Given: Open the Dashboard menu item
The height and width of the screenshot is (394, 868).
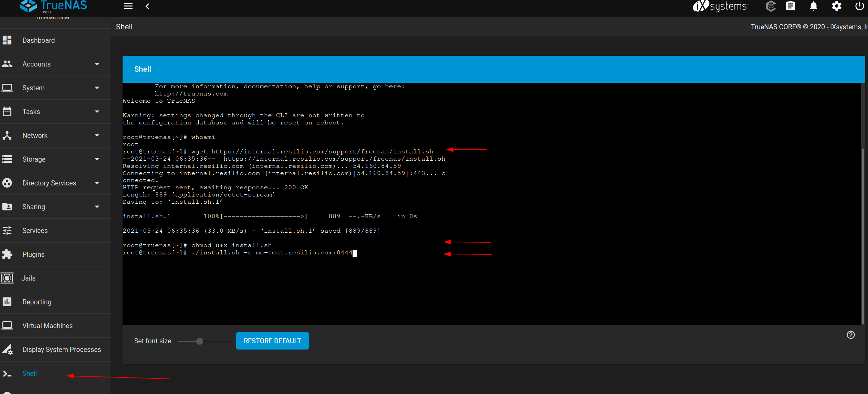Looking at the screenshot, I should 38,40.
